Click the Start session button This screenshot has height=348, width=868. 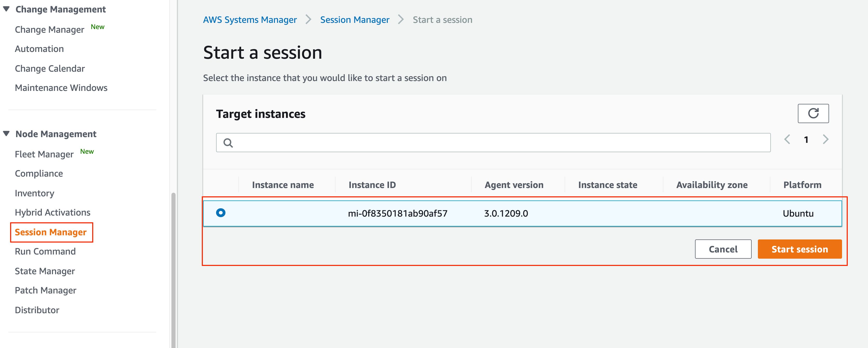(799, 249)
